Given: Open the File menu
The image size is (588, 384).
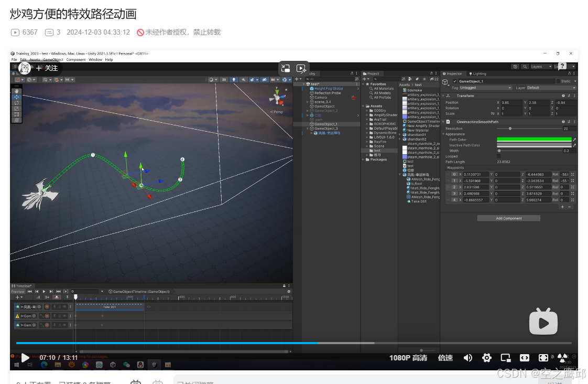Looking at the screenshot, I should [x=14, y=60].
